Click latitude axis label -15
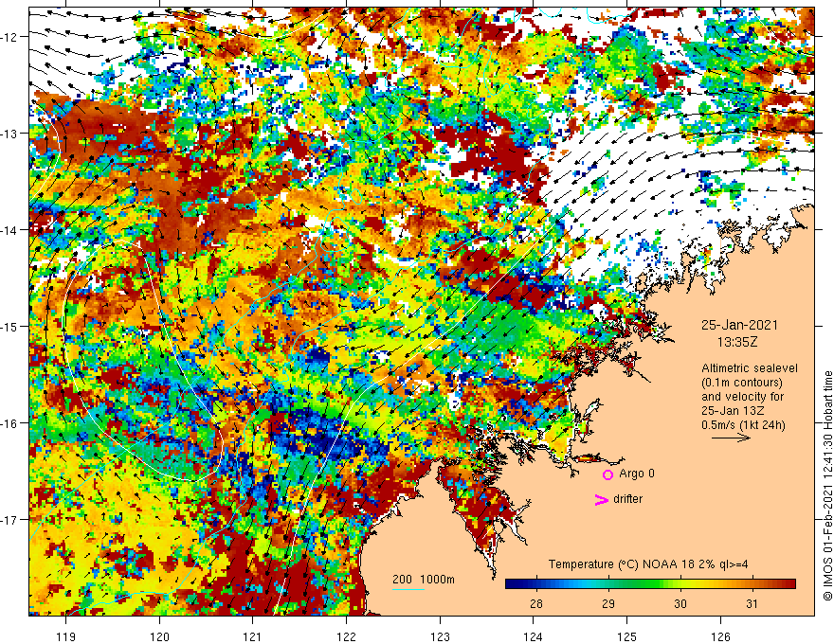Screen dimensions: 834x644 (x=8, y=326)
